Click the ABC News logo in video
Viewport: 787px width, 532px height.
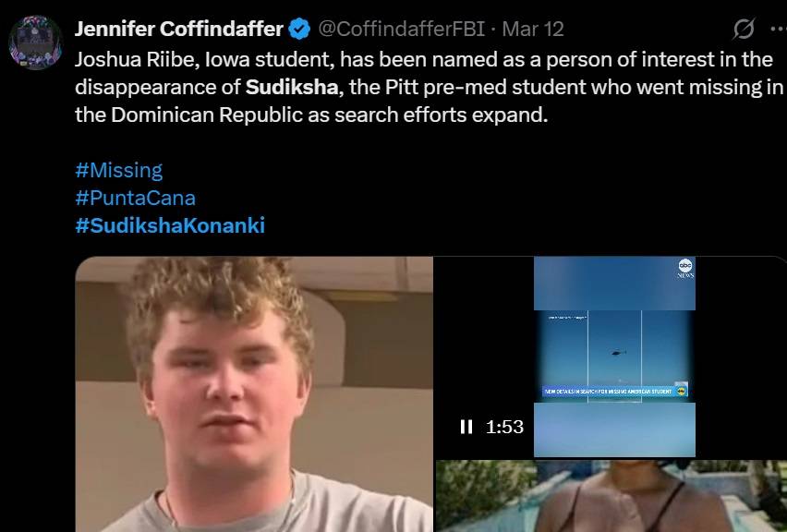coord(685,268)
